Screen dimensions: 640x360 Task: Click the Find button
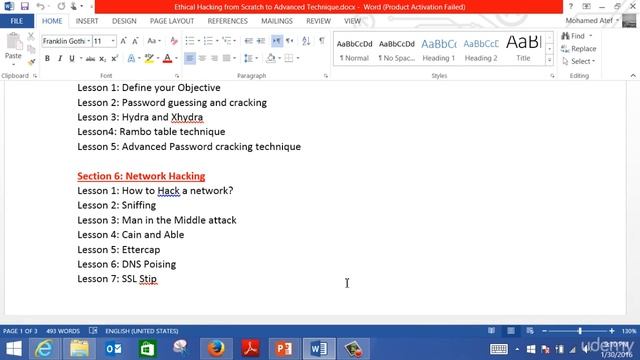(573, 36)
